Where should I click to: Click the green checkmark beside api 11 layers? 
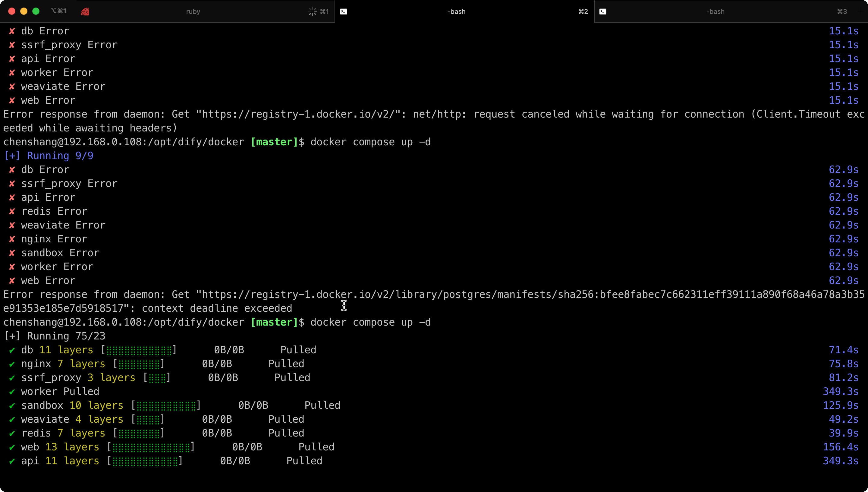pyautogui.click(x=12, y=461)
